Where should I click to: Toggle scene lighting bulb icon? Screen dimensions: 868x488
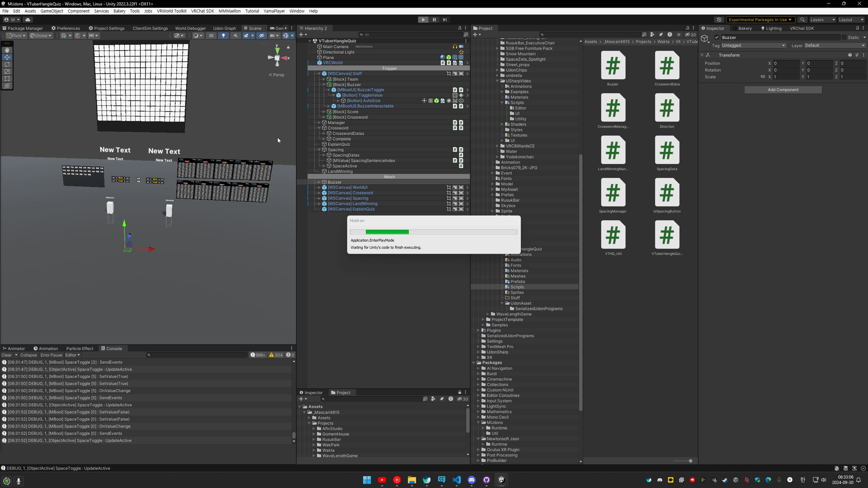pyautogui.click(x=223, y=36)
